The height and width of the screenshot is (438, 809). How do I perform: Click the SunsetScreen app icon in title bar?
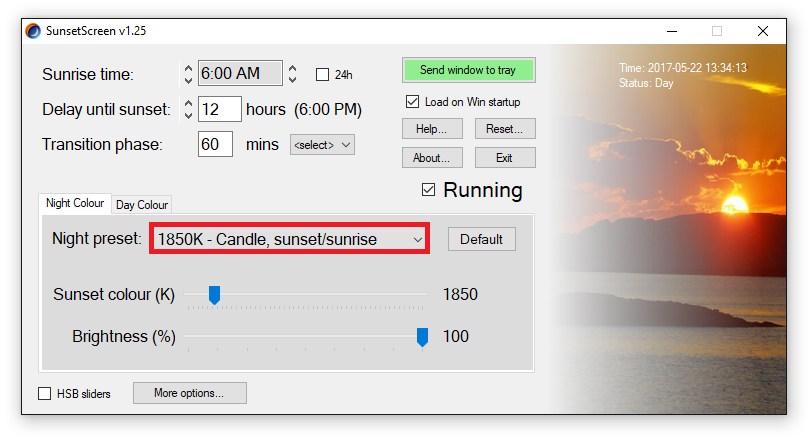(33, 31)
